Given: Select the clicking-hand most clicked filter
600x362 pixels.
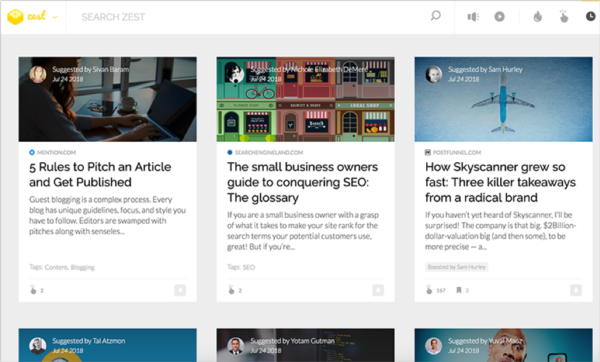Looking at the screenshot, I should [564, 16].
